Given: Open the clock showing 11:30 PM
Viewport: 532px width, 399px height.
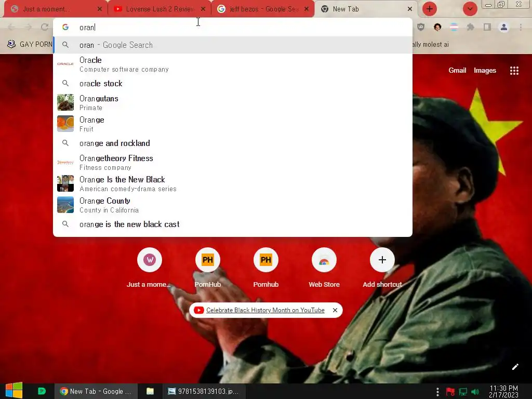Looking at the screenshot, I should [x=503, y=391].
